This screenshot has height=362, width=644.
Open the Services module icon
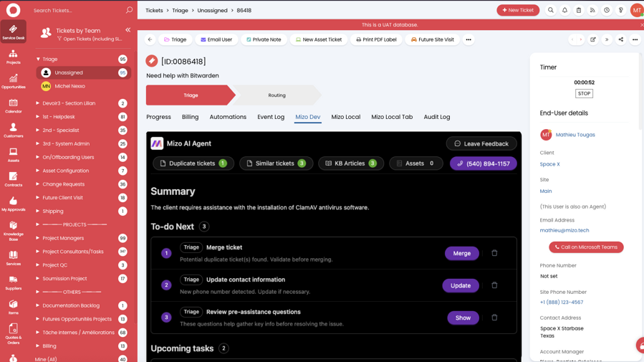[13, 258]
